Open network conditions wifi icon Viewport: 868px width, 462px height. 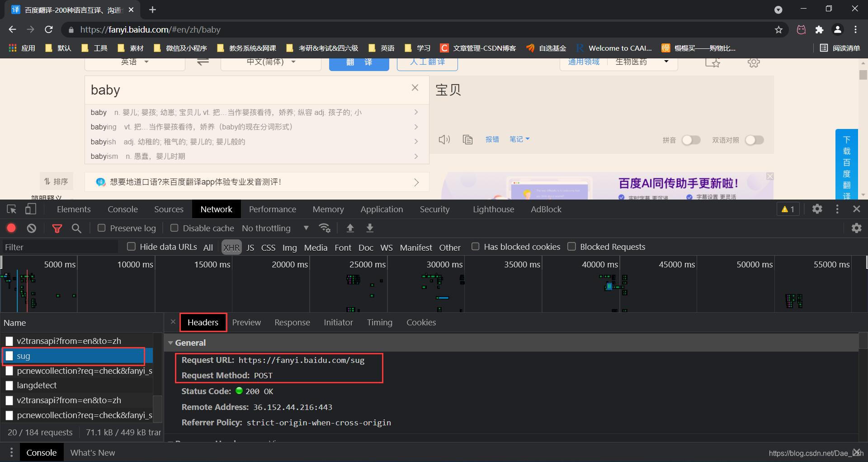(x=325, y=228)
